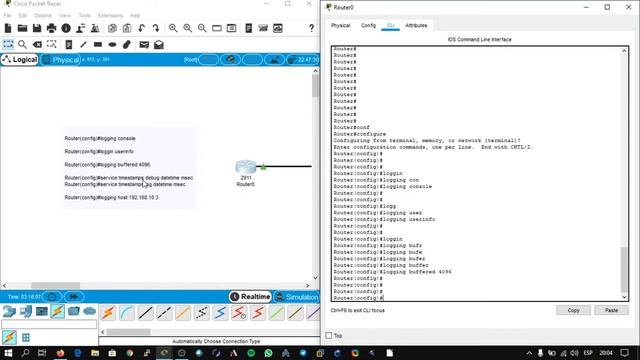This screenshot has height=360, width=640.
Task: Open Firefox from the taskbar
Action: point(60,353)
